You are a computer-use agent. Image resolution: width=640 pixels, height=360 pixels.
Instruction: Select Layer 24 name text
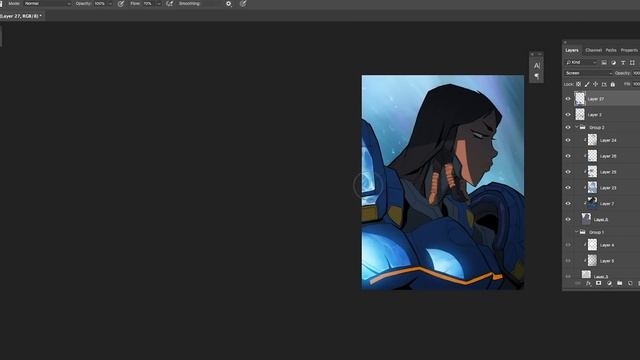608,140
